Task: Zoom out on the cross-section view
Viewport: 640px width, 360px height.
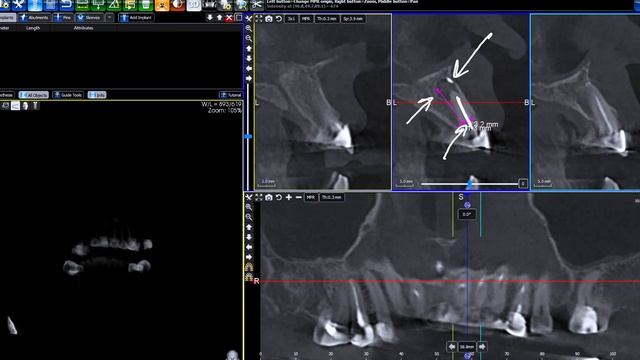Action: click(x=249, y=38)
